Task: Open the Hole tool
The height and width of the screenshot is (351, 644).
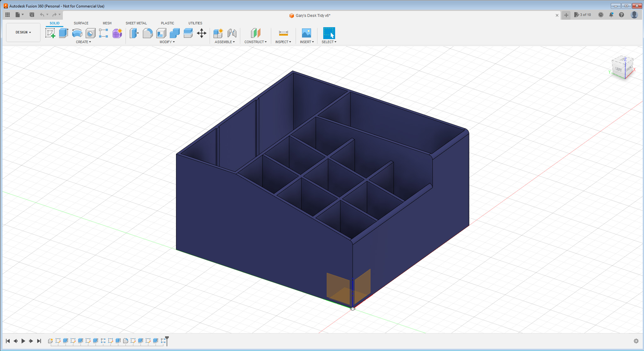Action: [x=90, y=33]
